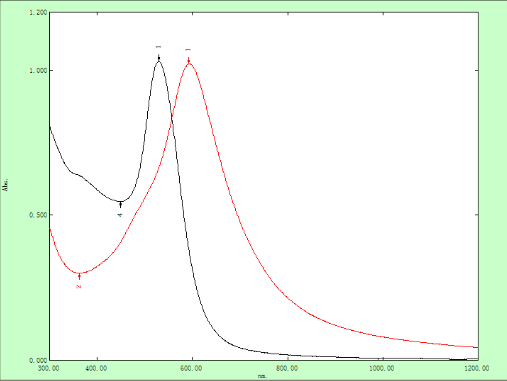Click the 0.000 label at axis origin
The width and height of the screenshot is (507, 381).
pyautogui.click(x=38, y=360)
